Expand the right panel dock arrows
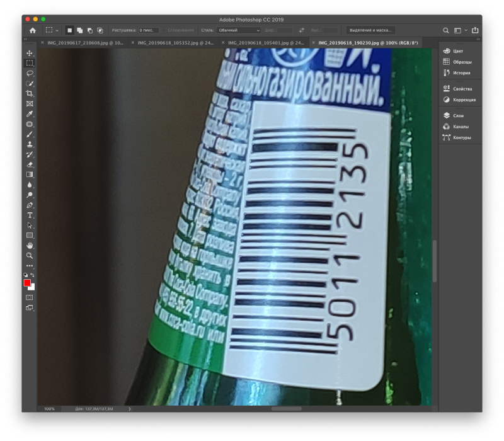 [478, 39]
